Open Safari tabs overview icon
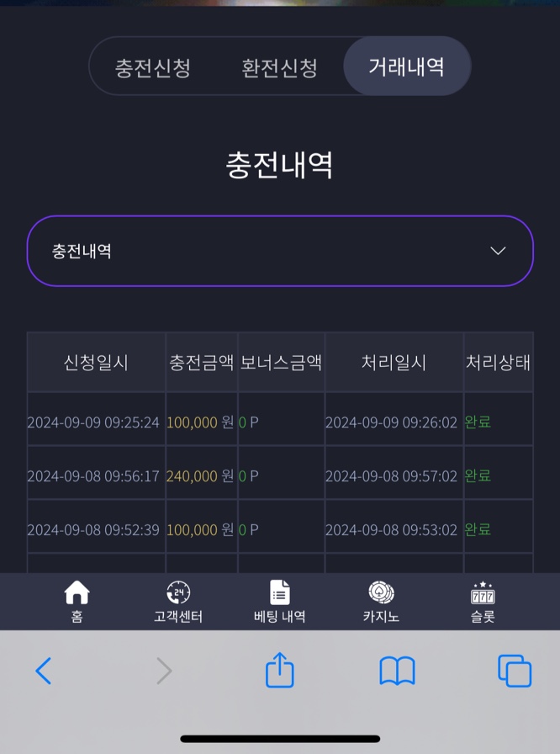Image resolution: width=560 pixels, height=754 pixels. (515, 671)
